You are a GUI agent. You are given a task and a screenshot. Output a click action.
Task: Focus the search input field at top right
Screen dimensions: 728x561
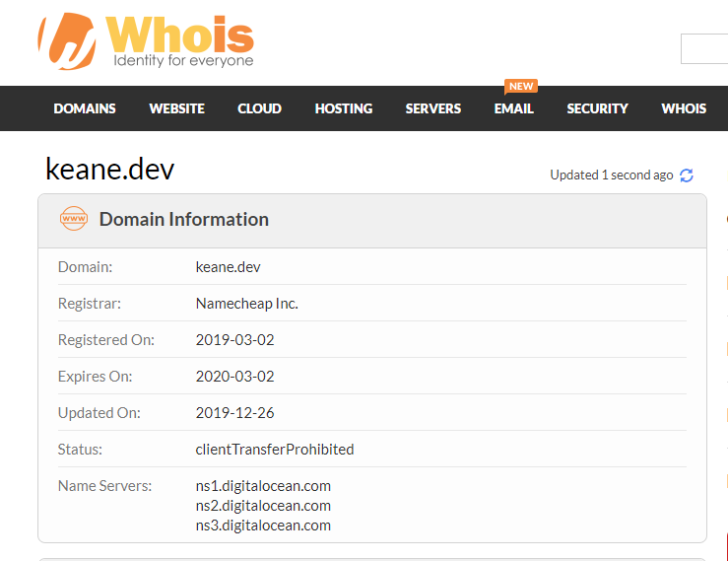point(704,48)
